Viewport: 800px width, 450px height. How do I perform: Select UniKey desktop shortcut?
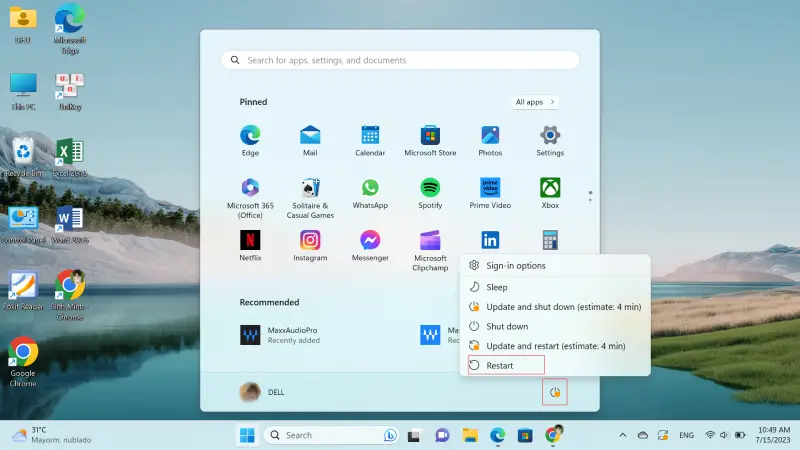coord(70,91)
